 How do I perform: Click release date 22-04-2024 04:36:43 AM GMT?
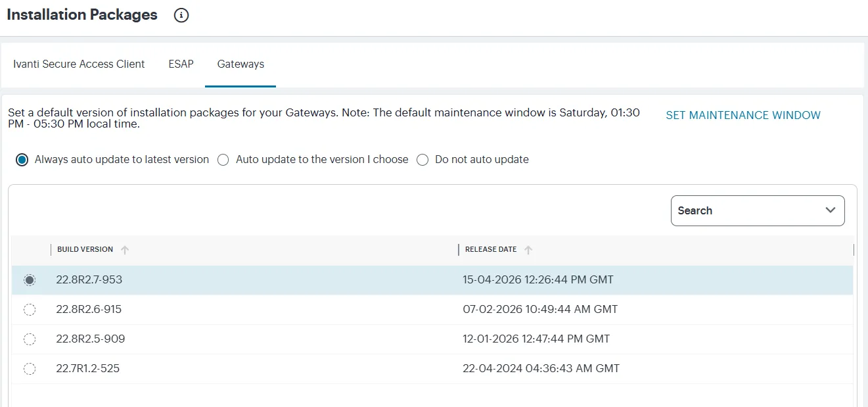pos(541,369)
